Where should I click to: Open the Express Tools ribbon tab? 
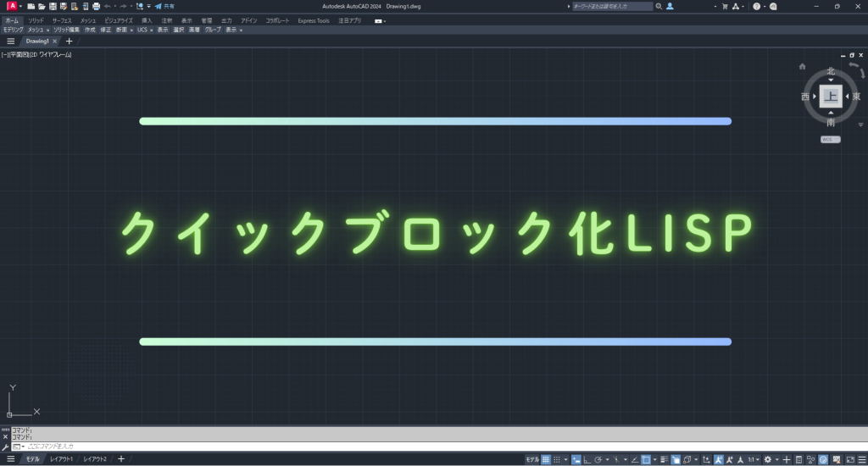[x=313, y=20]
